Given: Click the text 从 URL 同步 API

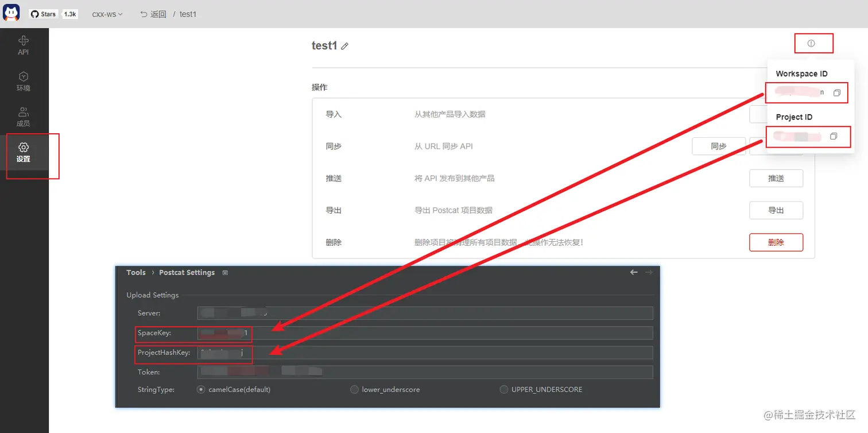Looking at the screenshot, I should (x=444, y=146).
